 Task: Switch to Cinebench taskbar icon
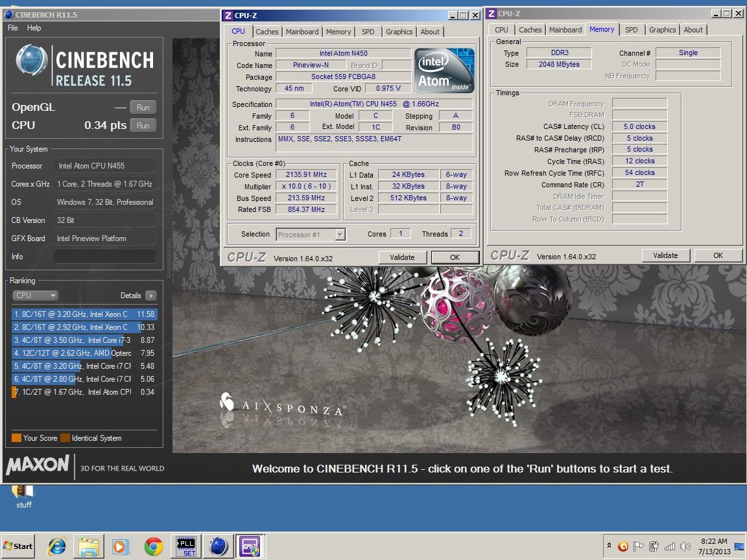pyautogui.click(x=218, y=546)
